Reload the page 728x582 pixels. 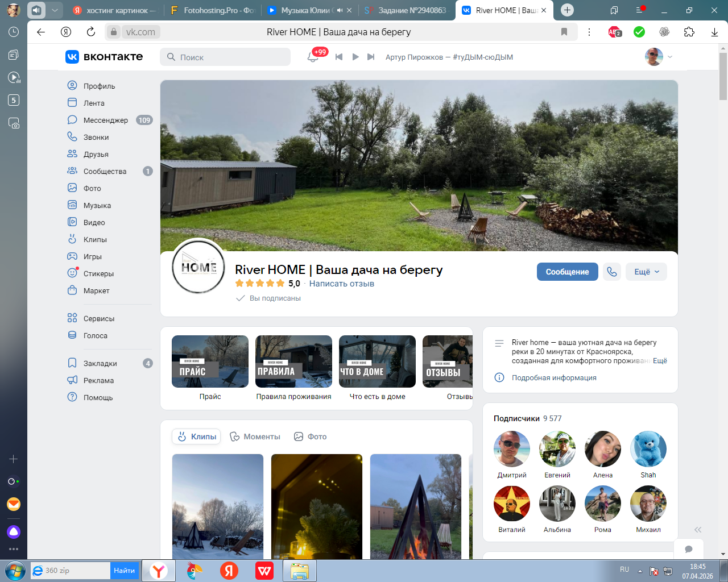[91, 32]
